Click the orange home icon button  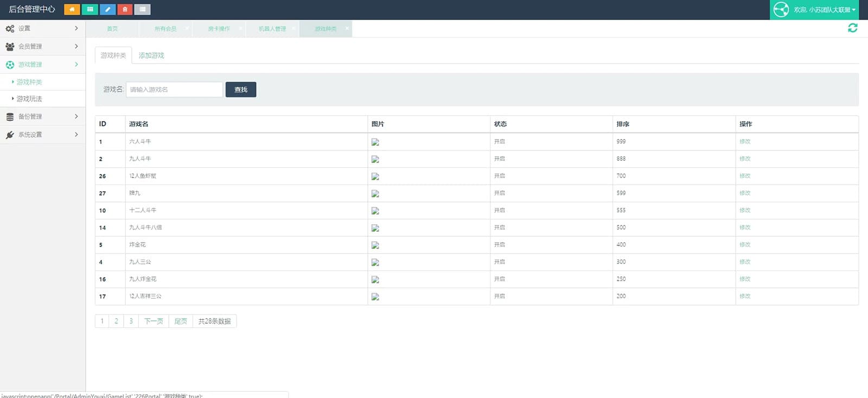coord(72,9)
